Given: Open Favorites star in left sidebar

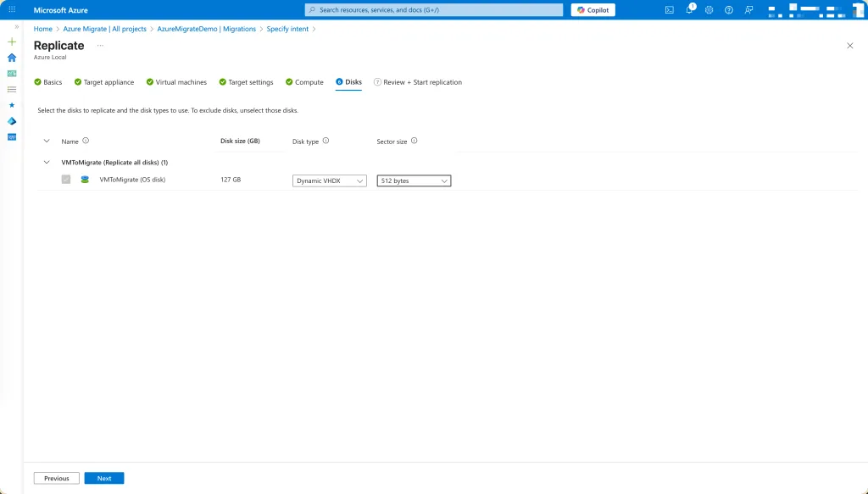Looking at the screenshot, I should coord(12,105).
